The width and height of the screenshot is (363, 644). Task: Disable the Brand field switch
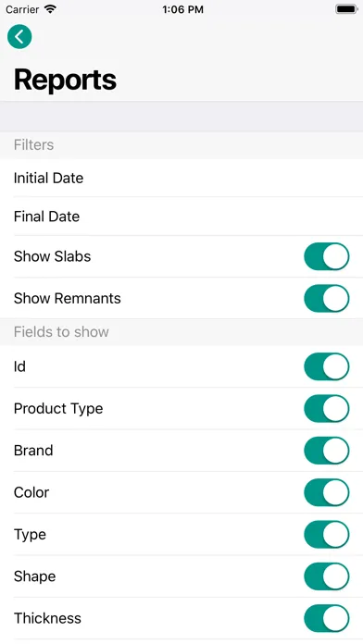click(x=326, y=450)
